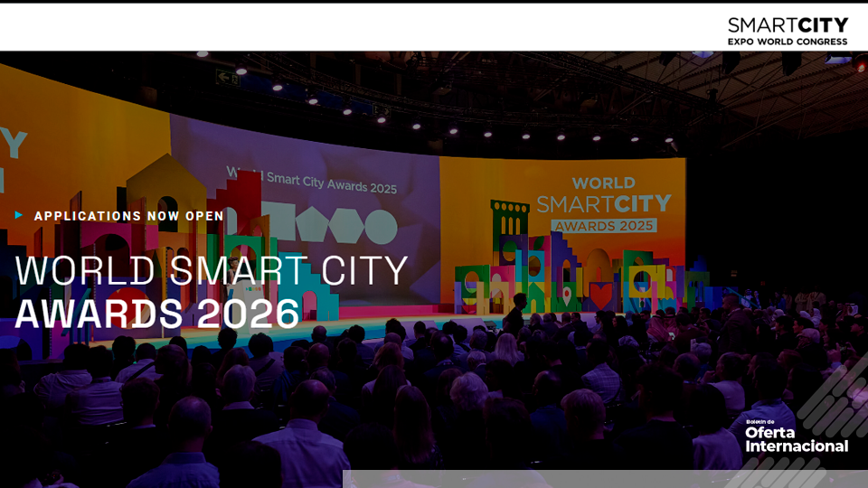Viewport: 868px width, 488px height.
Task: Click the heart symbol on the stage decoration
Action: pyautogui.click(x=600, y=295)
